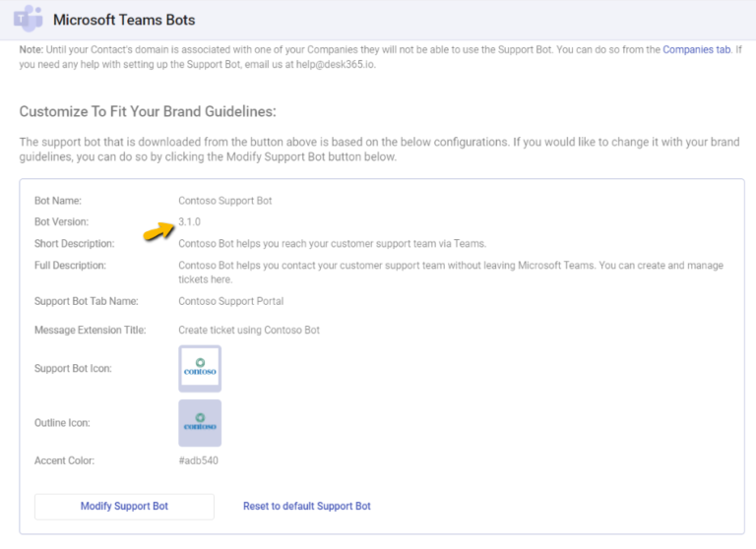Click the Contoso Support Portal tab name value
This screenshot has height=549, width=756.
[x=231, y=301]
